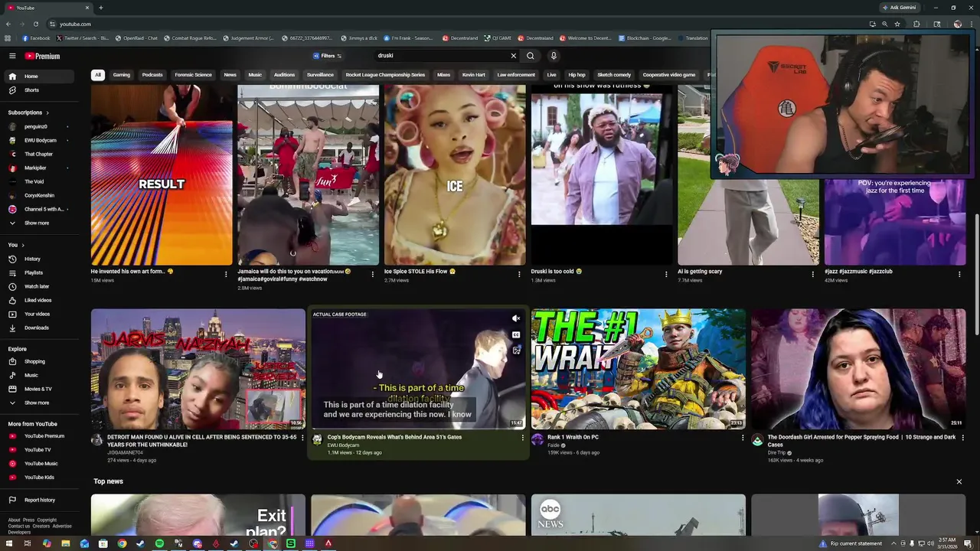The width and height of the screenshot is (980, 551).
Task: Bookmark this page with star icon
Action: 897,24
